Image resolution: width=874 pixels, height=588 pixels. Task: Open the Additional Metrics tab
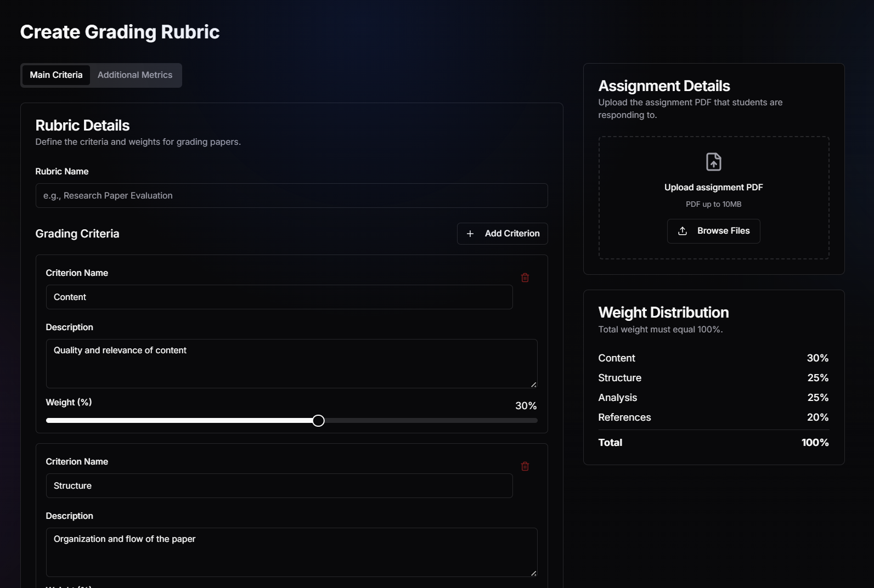(x=135, y=75)
